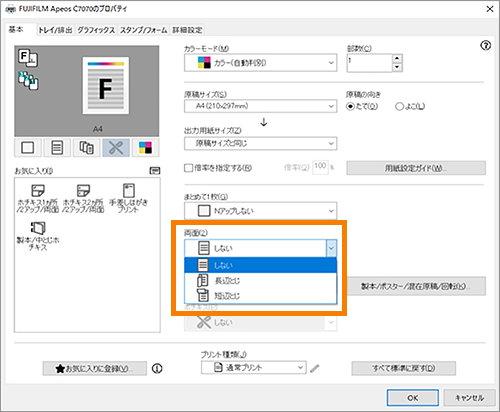Switch to グラフィックス tab
The width and height of the screenshot is (500, 412).
point(96,30)
